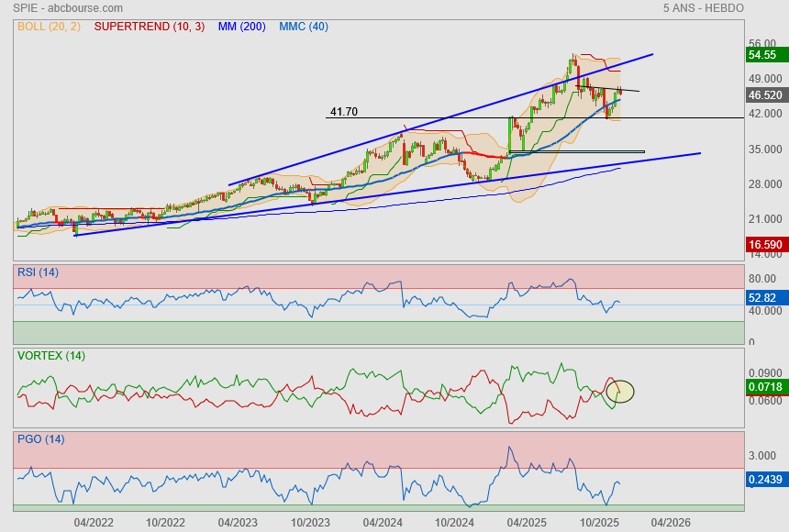789x532 pixels.
Task: Click the yellow circle highlight on Vortex
Action: click(x=620, y=393)
